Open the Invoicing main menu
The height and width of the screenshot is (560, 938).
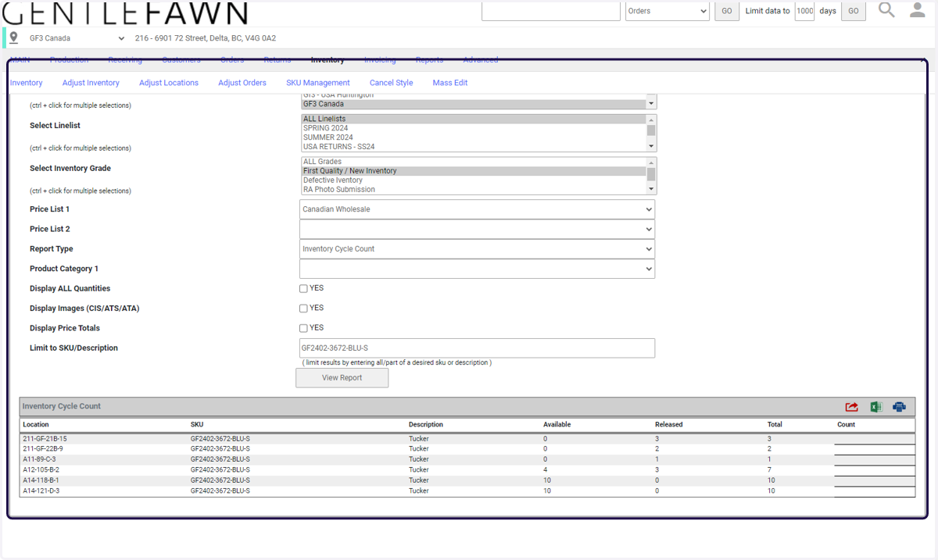tap(380, 60)
